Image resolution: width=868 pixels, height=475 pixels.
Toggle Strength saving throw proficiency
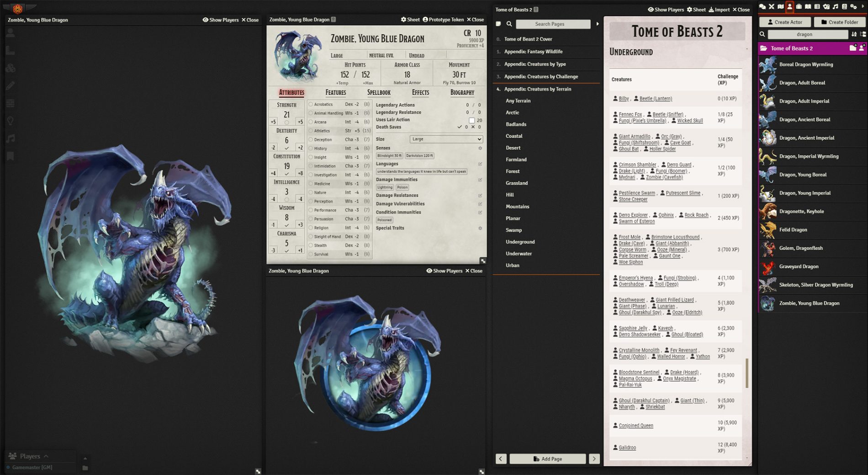pos(286,123)
